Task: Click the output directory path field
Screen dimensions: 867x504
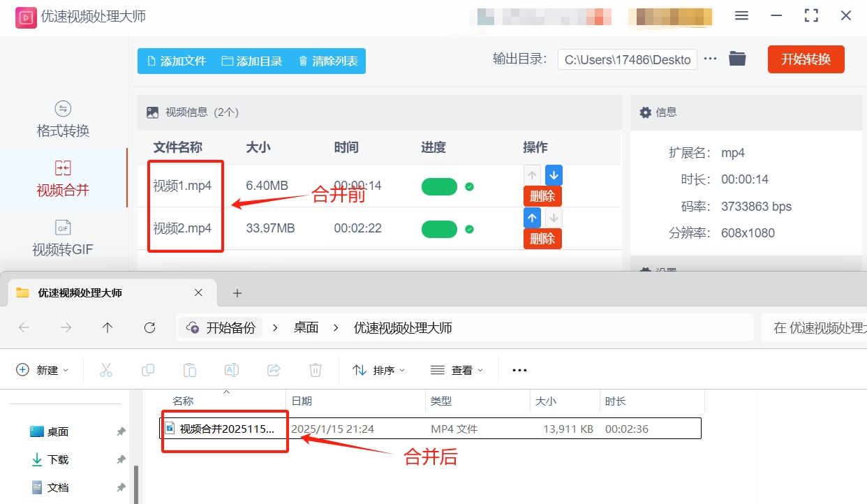Action: tap(626, 59)
